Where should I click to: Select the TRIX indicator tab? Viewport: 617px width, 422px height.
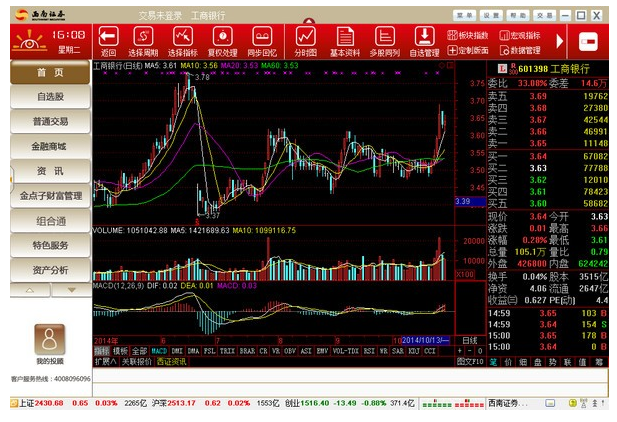[227, 351]
